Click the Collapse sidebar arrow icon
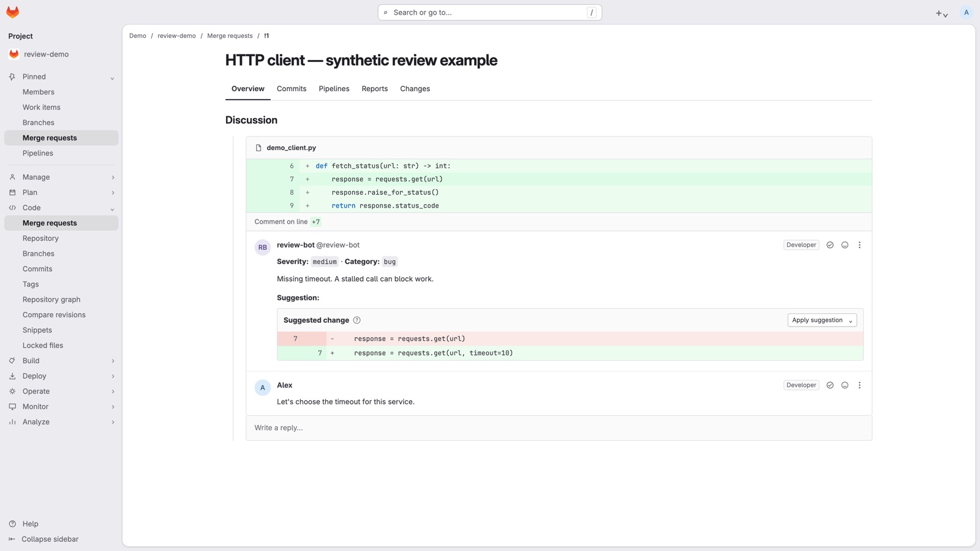The image size is (980, 551). [x=12, y=539]
